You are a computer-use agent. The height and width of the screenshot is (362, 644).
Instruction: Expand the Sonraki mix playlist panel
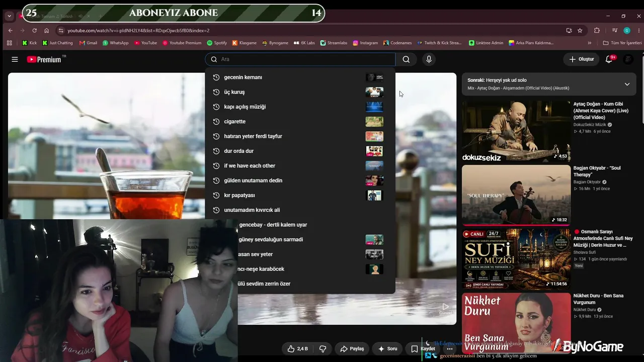[x=627, y=84]
